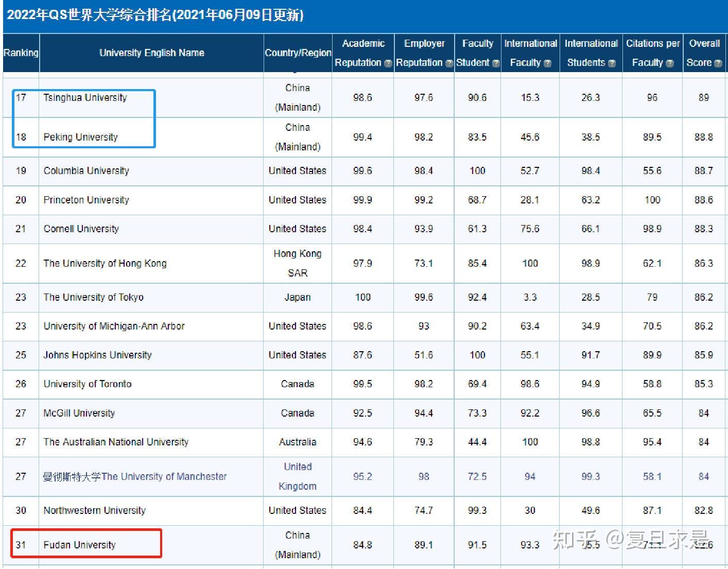The image size is (728, 569).
Task: Open the Faculty Student help tooltip icon
Action: point(495,63)
